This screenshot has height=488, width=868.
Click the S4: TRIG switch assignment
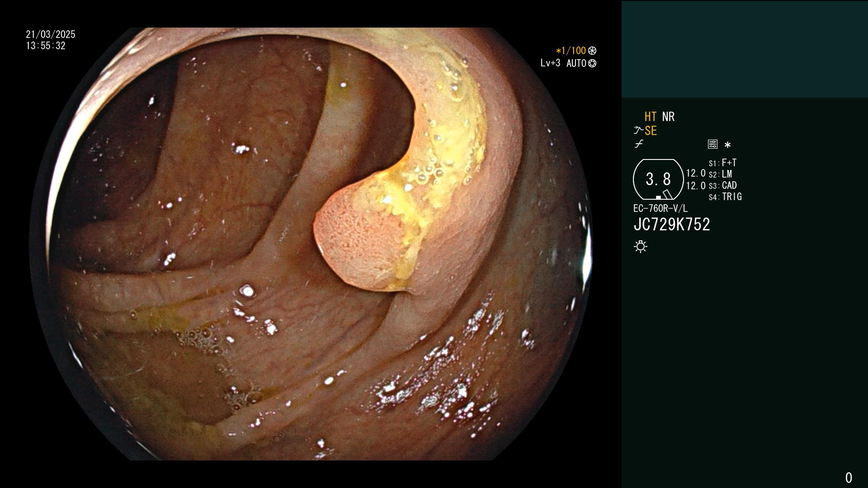(x=725, y=197)
